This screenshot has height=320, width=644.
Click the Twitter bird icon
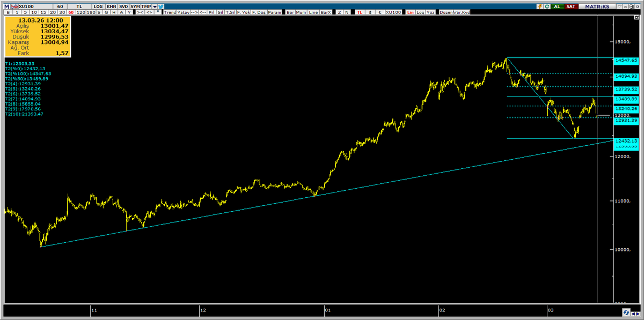point(160,6)
